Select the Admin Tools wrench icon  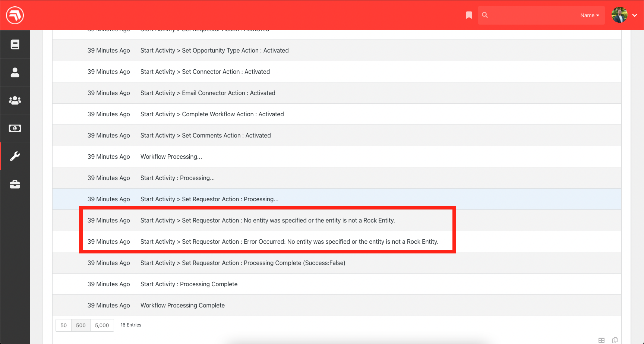[15, 156]
